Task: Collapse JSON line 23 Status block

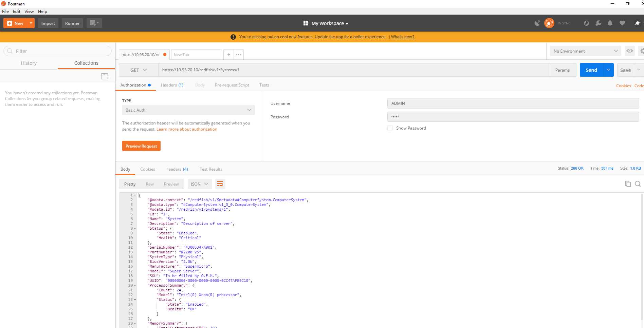Action: click(x=135, y=300)
